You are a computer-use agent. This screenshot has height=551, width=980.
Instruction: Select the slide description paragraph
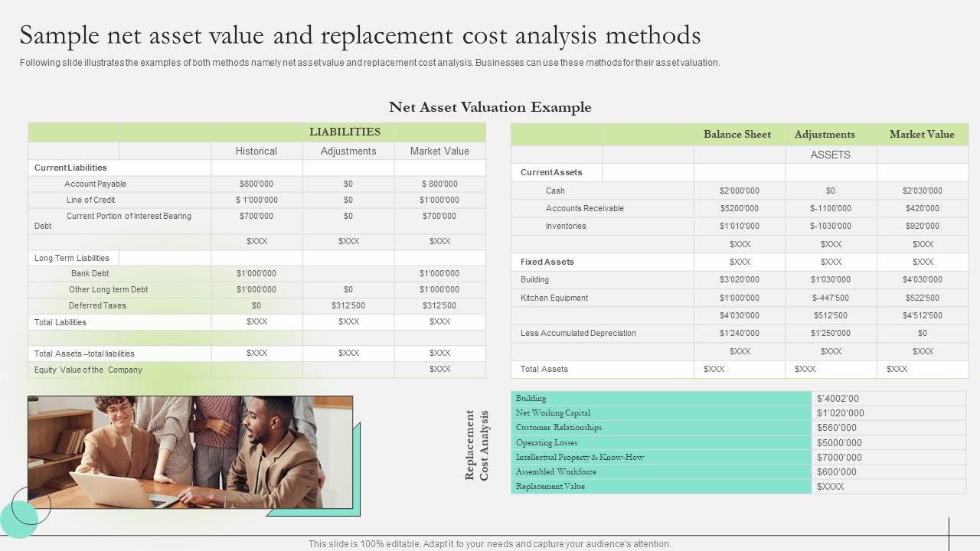point(370,63)
